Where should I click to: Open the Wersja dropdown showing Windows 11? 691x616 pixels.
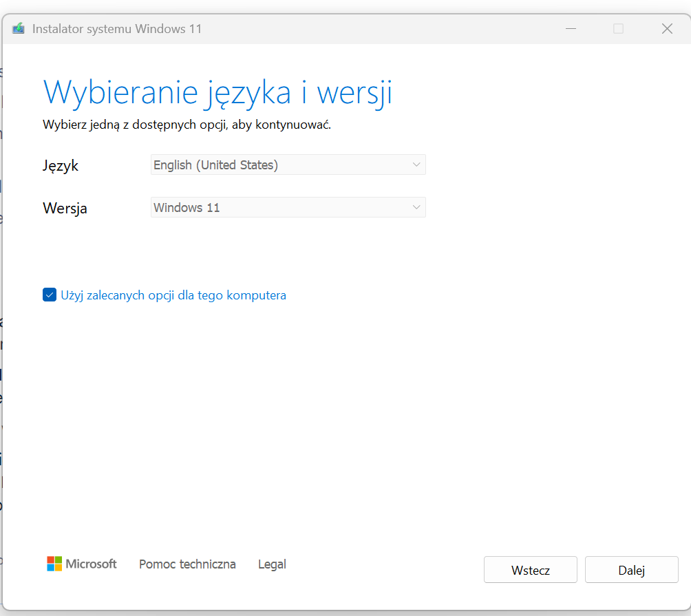(288, 208)
